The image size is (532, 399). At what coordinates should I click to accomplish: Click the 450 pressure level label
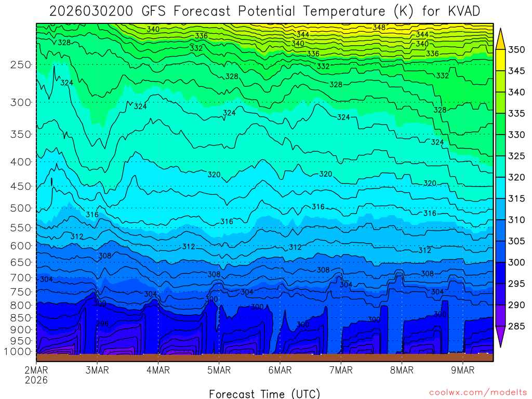coord(21,187)
